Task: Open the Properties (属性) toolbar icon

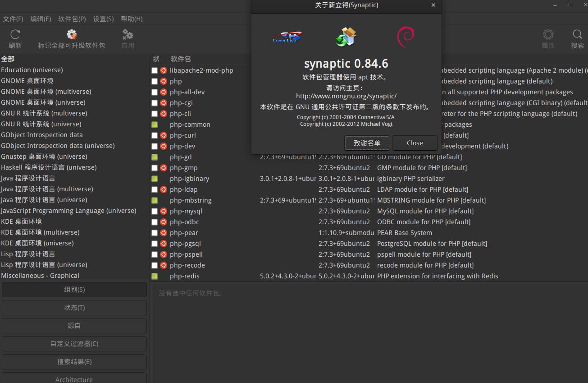Action: 548,34
